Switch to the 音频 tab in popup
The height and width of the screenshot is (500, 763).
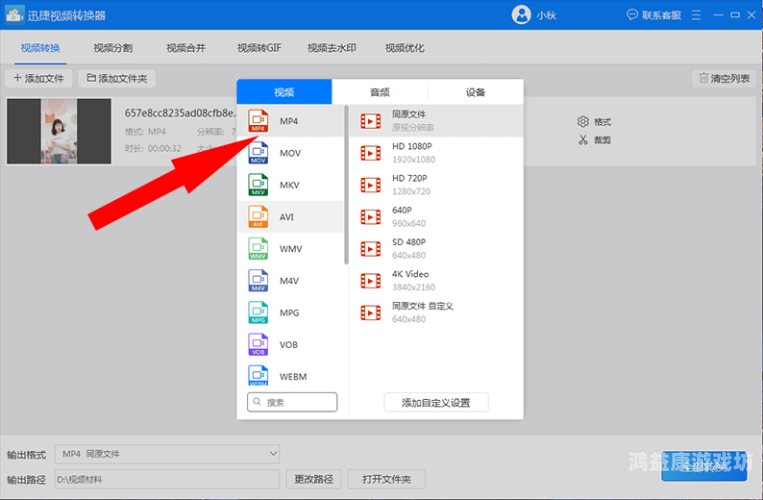coord(380,92)
